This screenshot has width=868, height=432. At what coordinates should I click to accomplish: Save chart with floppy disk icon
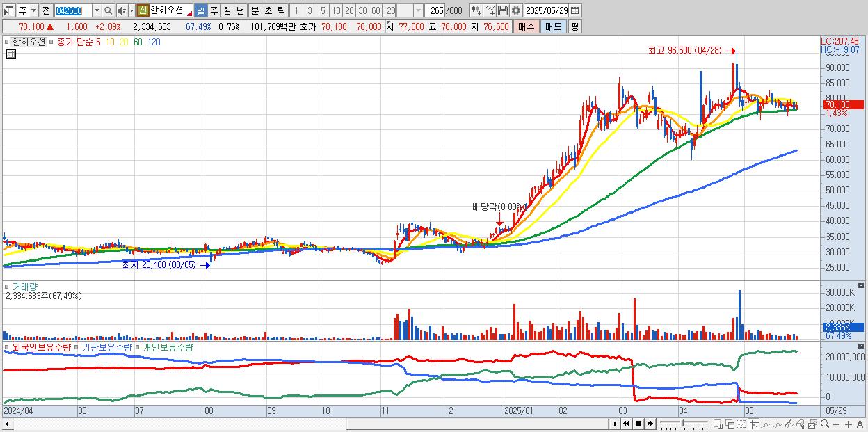click(503, 10)
